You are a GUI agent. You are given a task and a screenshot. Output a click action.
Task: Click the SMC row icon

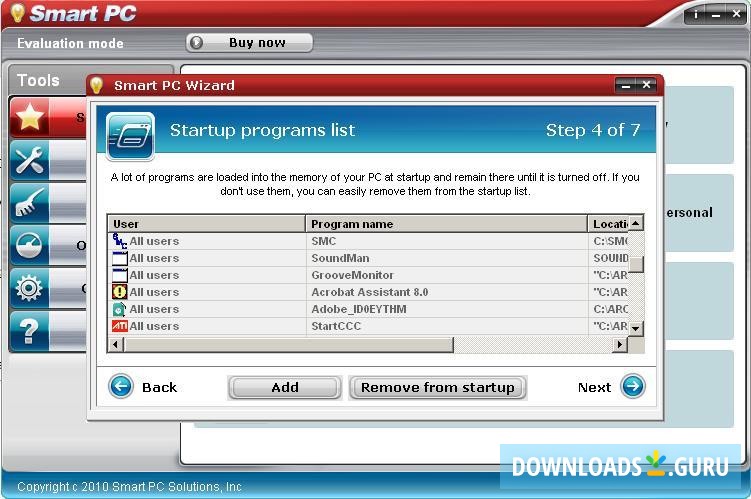119,241
